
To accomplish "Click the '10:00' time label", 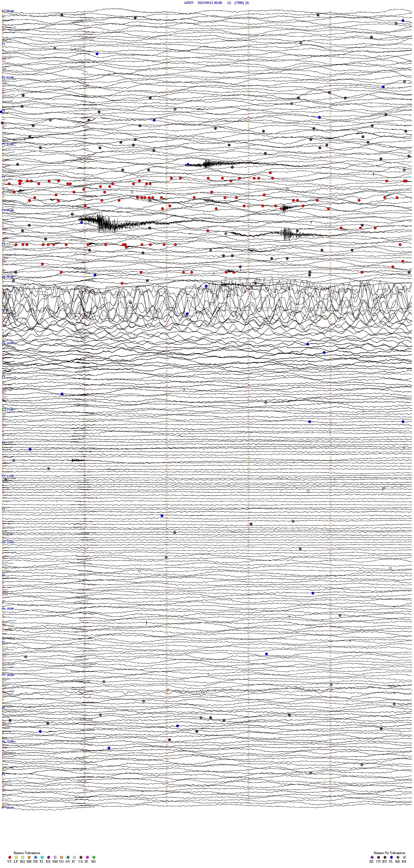I will tap(10, 343).
